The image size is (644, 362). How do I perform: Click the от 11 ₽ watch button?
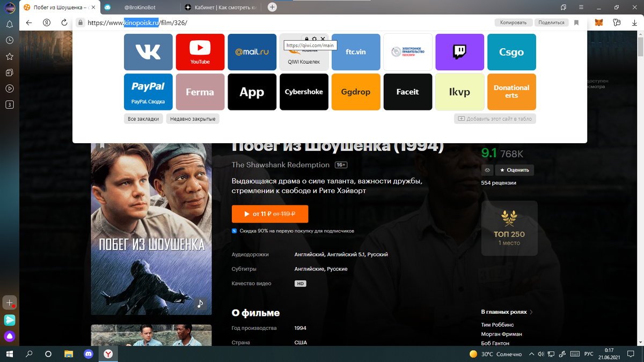[x=270, y=214]
